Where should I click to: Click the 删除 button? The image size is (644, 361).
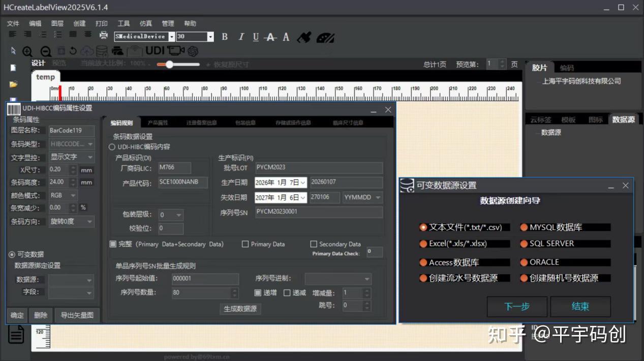point(41,315)
